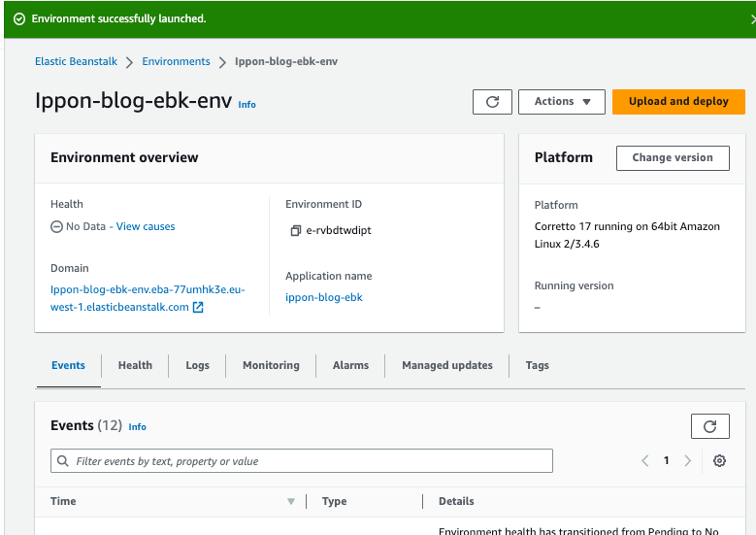The image size is (756, 535).
Task: Click the external link icon beside domain
Action: tap(198, 308)
